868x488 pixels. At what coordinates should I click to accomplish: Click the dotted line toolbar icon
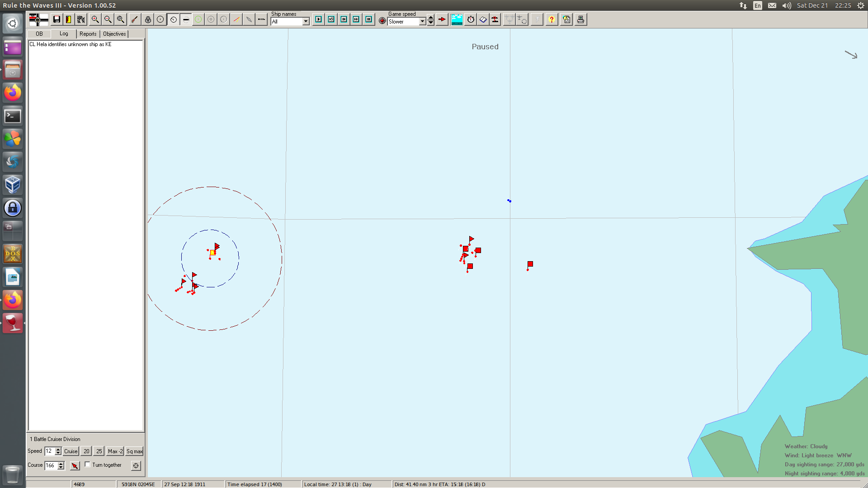tap(262, 19)
